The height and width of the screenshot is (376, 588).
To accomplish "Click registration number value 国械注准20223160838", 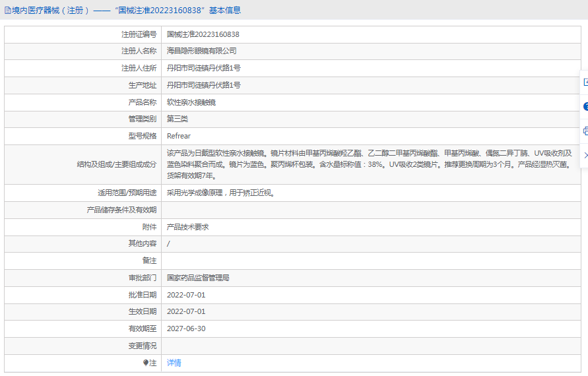I will tap(203, 34).
